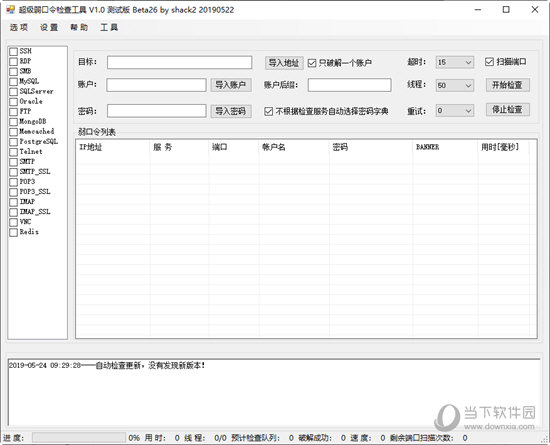Click the 用时[毫秒] column header
The height and width of the screenshot is (445, 550).
coord(503,147)
